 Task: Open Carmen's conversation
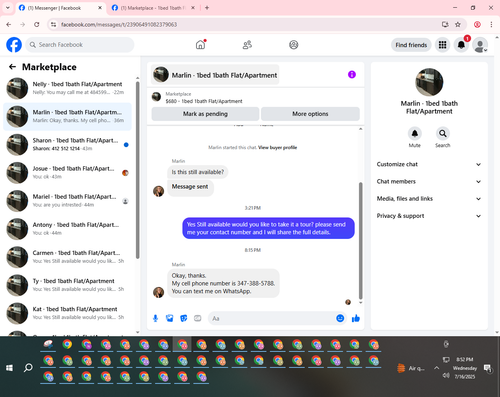click(67, 257)
